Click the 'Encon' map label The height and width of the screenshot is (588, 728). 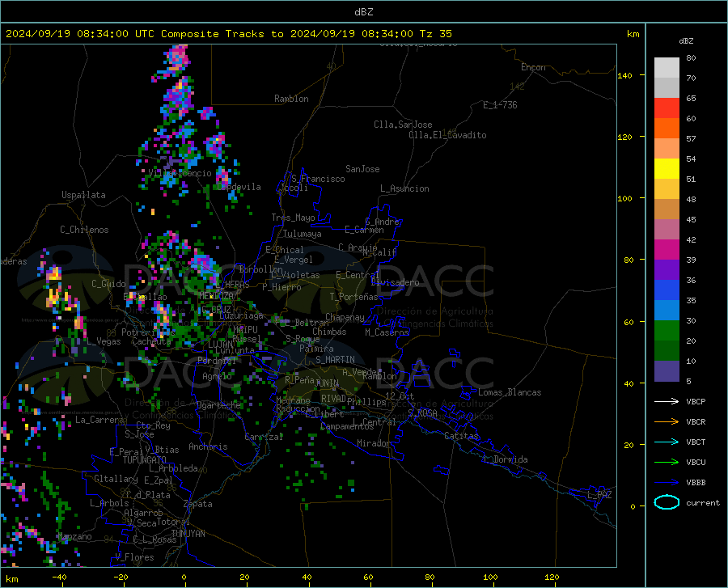(x=533, y=67)
